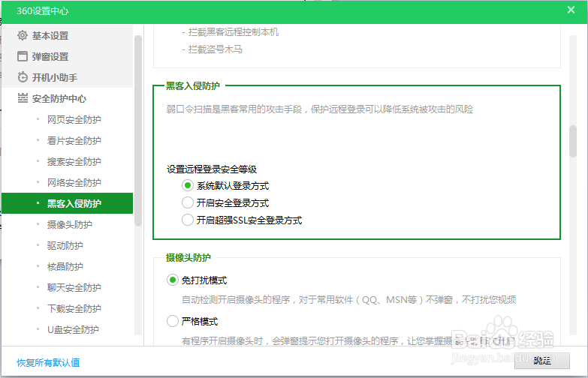The width and height of the screenshot is (588, 378).
Task: Select 黑客入侵防护 in sidebar
Action: pyautogui.click(x=67, y=203)
